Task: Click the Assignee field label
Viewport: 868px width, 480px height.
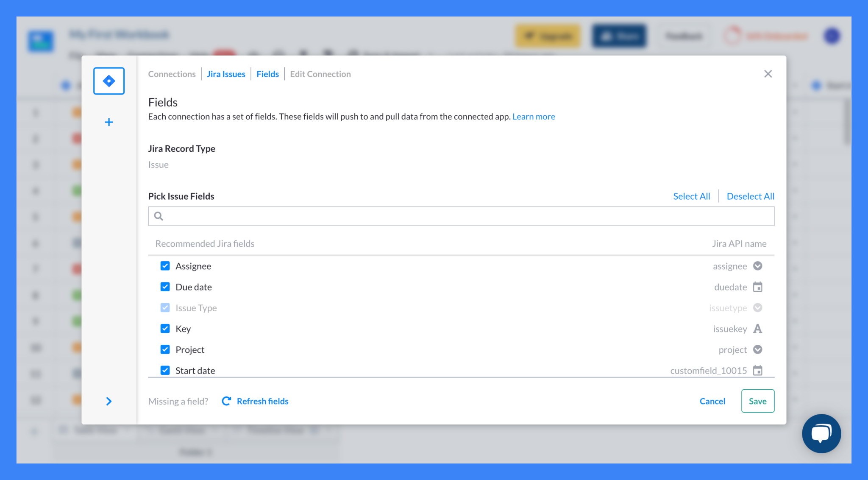Action: tap(193, 266)
